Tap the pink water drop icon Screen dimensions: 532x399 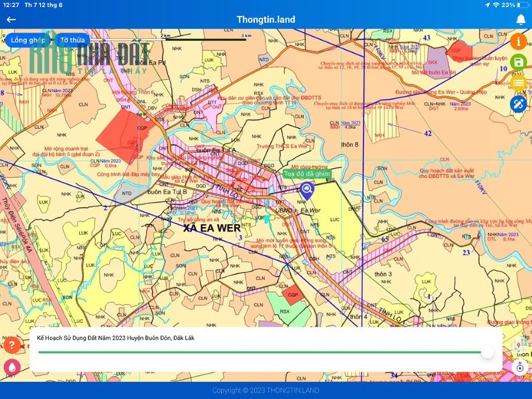(x=12, y=367)
